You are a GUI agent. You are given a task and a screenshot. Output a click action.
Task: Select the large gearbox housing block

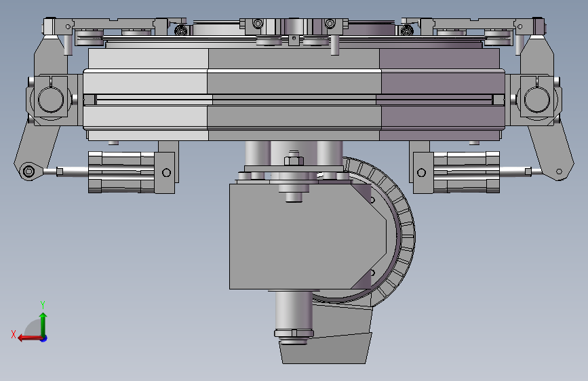(307, 236)
